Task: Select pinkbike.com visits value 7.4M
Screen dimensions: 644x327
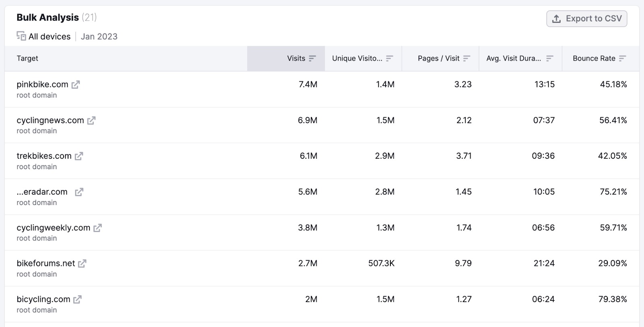Action: point(308,85)
